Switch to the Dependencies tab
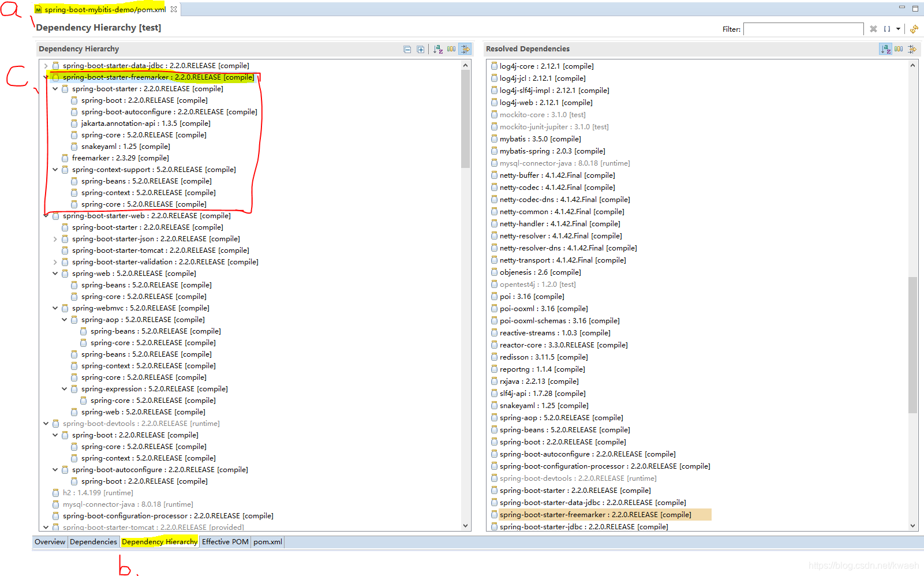The image size is (924, 576). (93, 541)
